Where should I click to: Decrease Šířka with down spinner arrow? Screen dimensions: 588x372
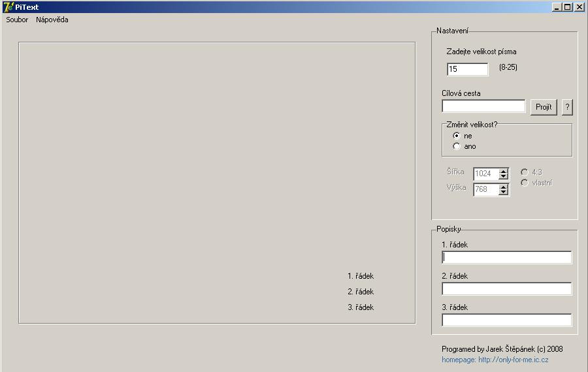click(x=503, y=176)
